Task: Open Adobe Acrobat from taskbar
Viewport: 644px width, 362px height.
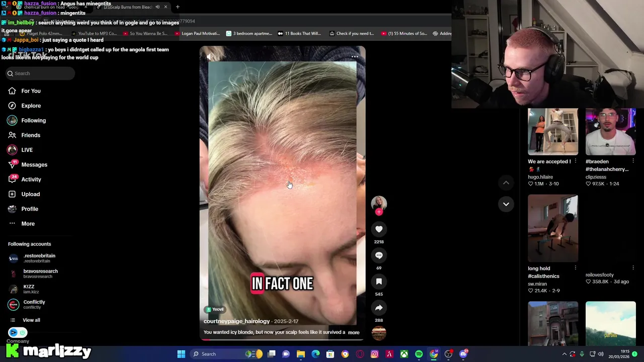Action: 389,354
